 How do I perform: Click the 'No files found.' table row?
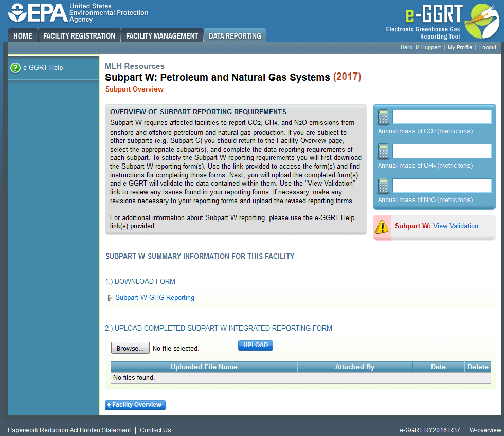pos(301,378)
